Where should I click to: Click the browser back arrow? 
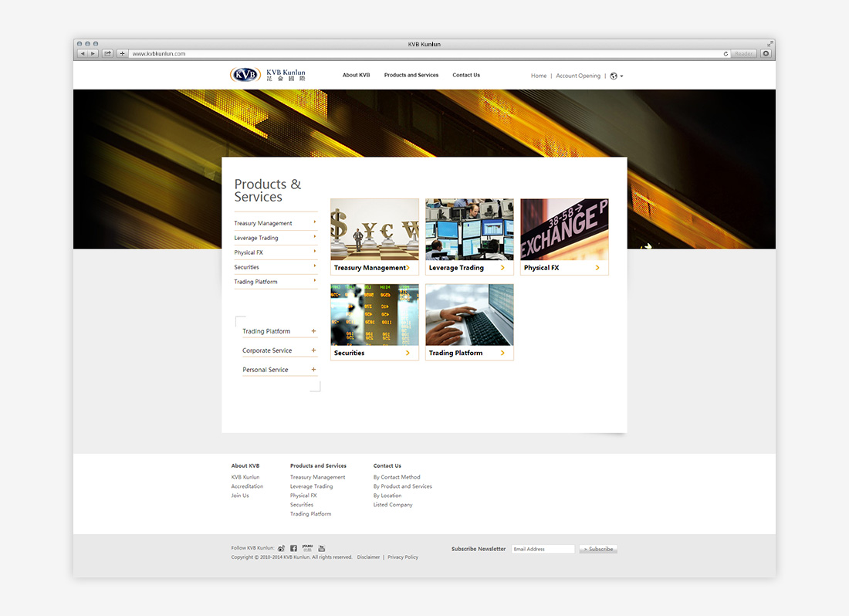[x=83, y=54]
